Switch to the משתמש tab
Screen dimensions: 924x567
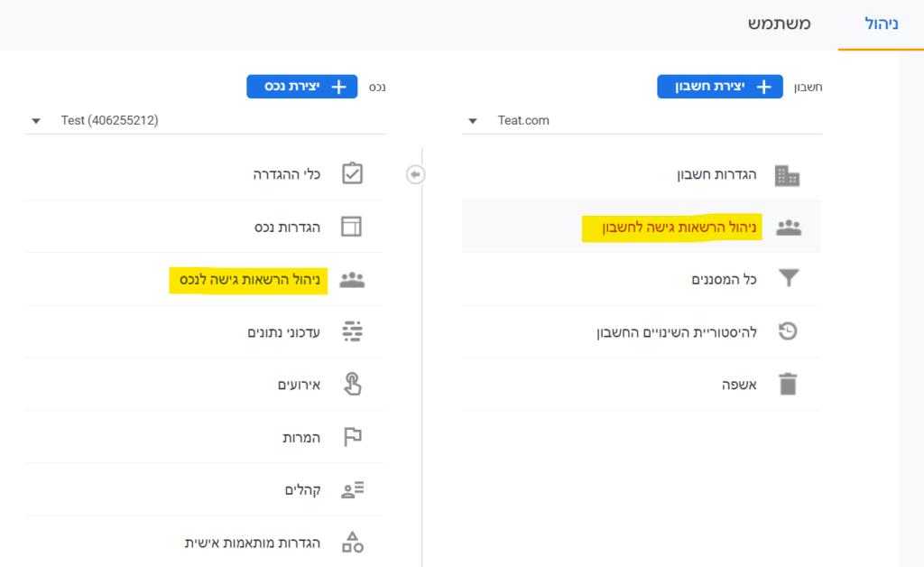pyautogui.click(x=779, y=24)
